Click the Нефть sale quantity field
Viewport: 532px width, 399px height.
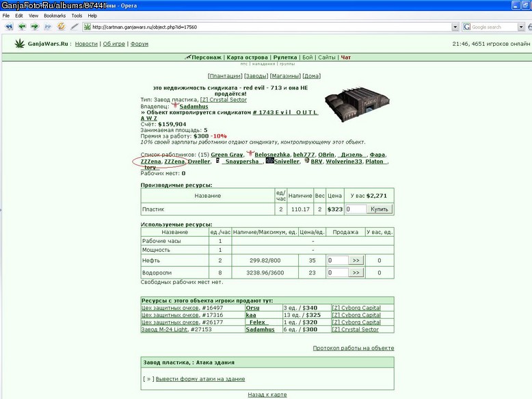(338, 261)
